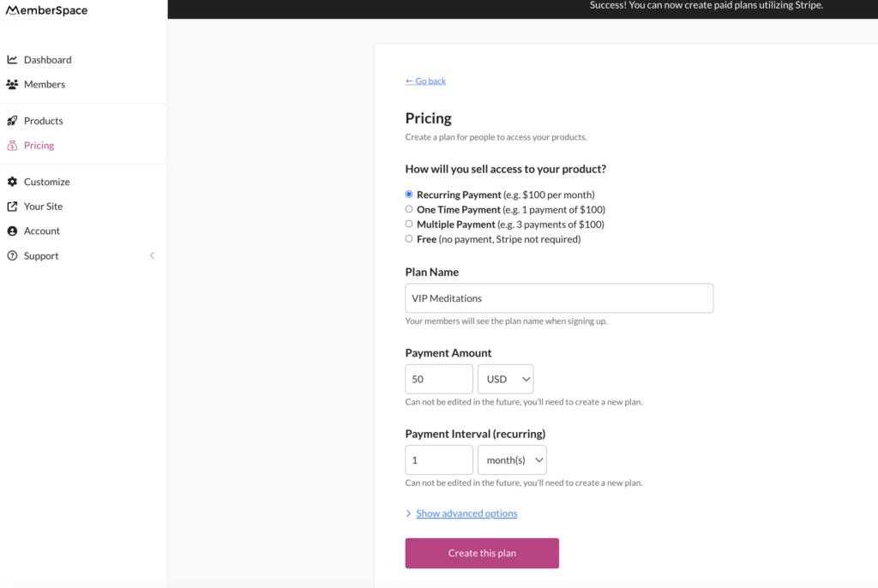The image size is (878, 588).
Task: Go to the Products menu item
Action: [x=43, y=121]
